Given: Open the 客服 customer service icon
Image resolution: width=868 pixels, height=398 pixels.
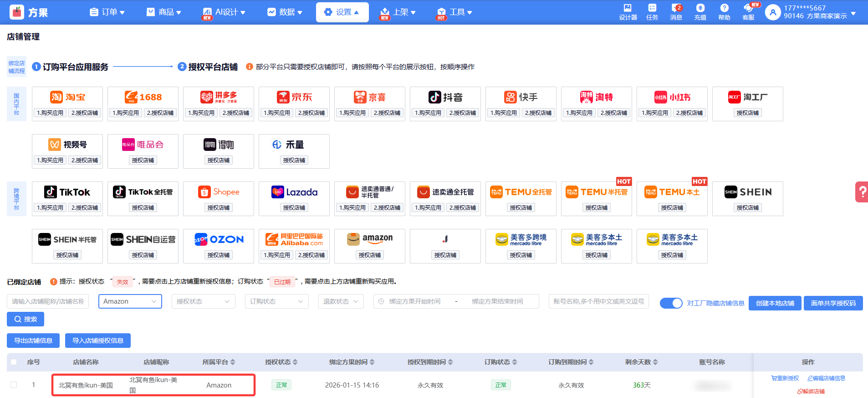Looking at the screenshot, I should pos(749,12).
